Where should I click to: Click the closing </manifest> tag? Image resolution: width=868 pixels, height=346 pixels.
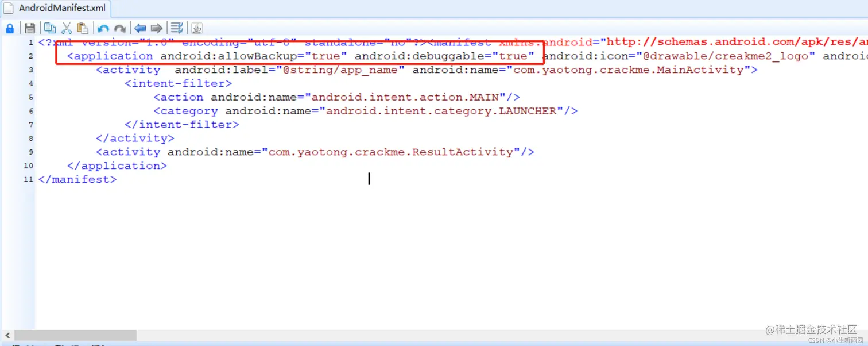[x=77, y=180]
